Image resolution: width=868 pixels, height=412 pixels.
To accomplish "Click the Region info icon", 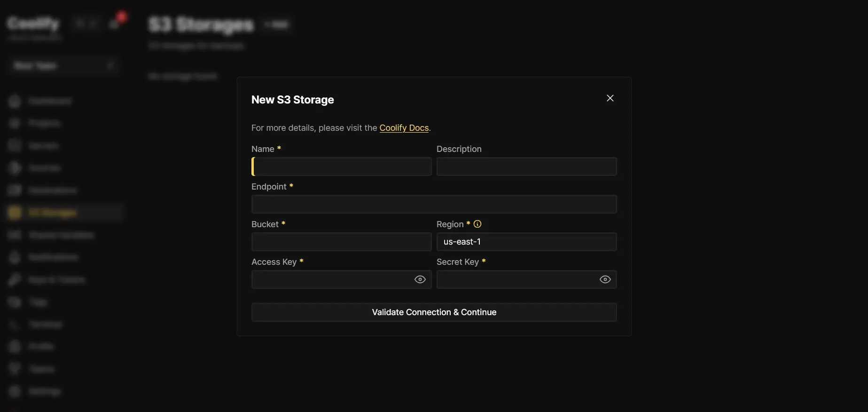I will coord(477,224).
